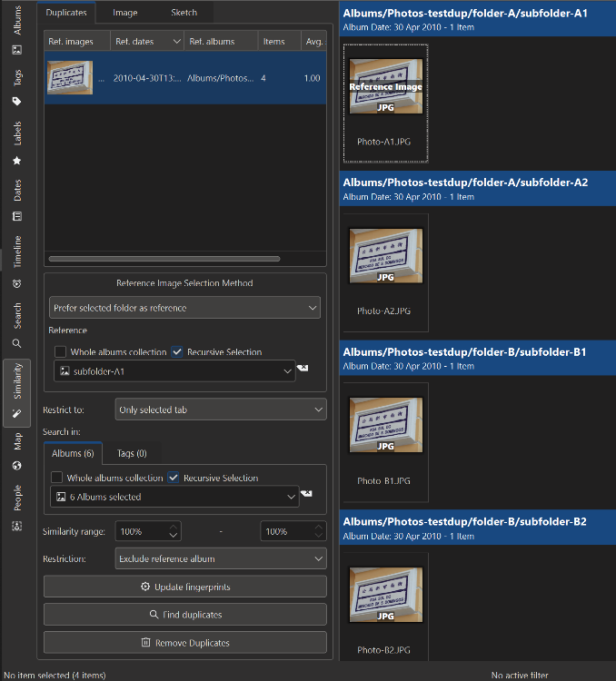Image resolution: width=616 pixels, height=681 pixels.
Task: Enable Whole albums collection under Reference
Action: tap(61, 351)
